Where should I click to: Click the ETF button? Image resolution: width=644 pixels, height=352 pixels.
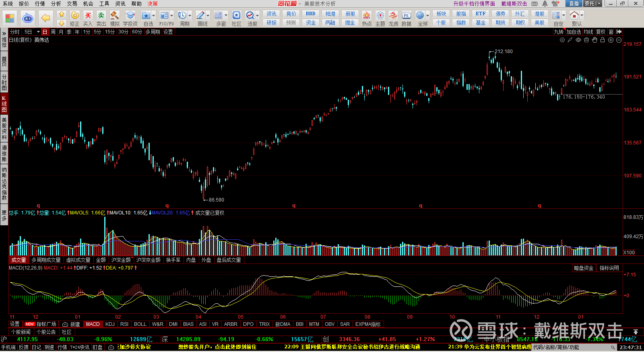point(481,14)
